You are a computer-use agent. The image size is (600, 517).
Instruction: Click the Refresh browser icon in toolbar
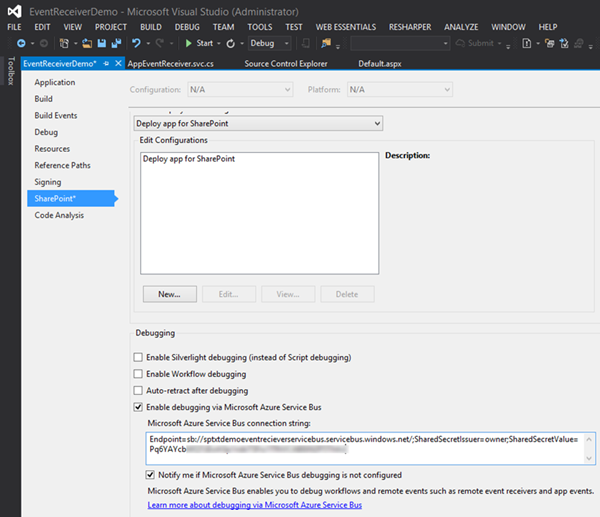231,44
